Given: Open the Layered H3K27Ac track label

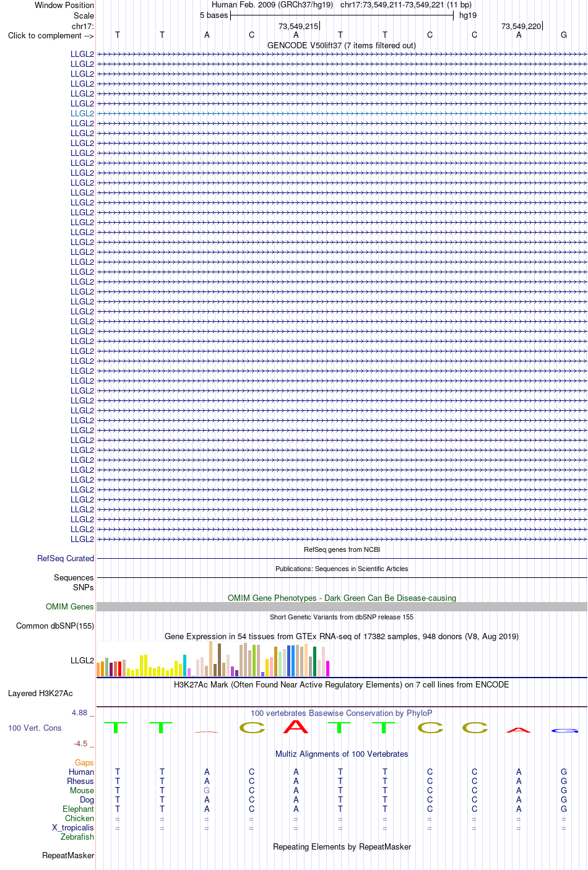Looking at the screenshot, I should point(40,693).
